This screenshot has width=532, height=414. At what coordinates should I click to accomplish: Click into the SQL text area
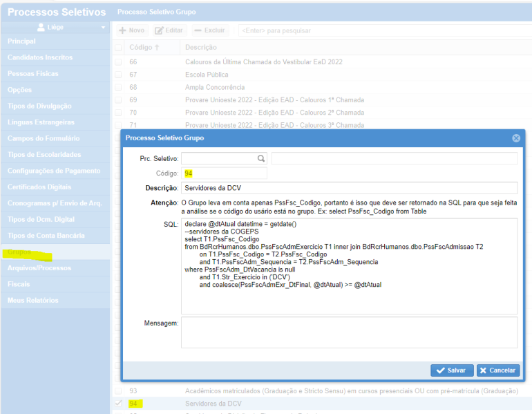pyautogui.click(x=349, y=266)
